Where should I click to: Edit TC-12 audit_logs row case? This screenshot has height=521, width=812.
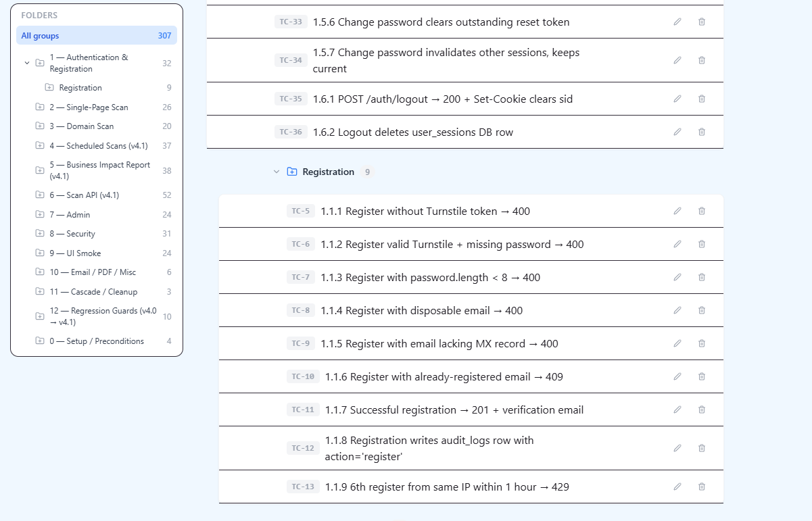(677, 448)
